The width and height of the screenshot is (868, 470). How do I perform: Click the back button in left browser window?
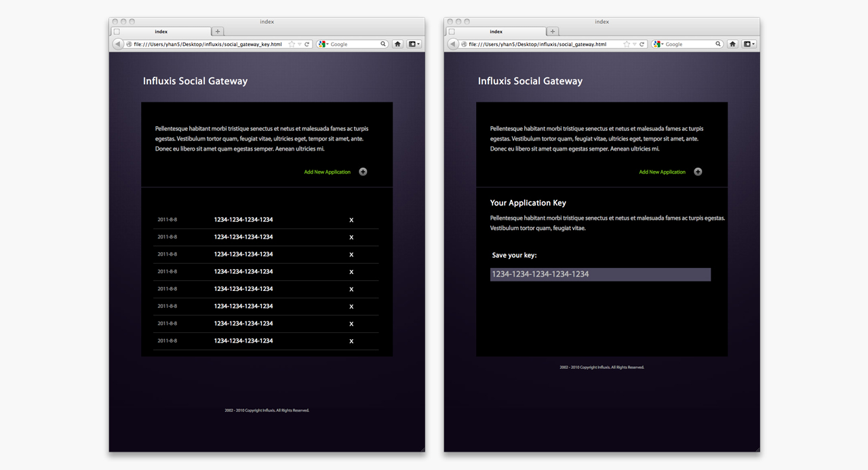tap(117, 44)
